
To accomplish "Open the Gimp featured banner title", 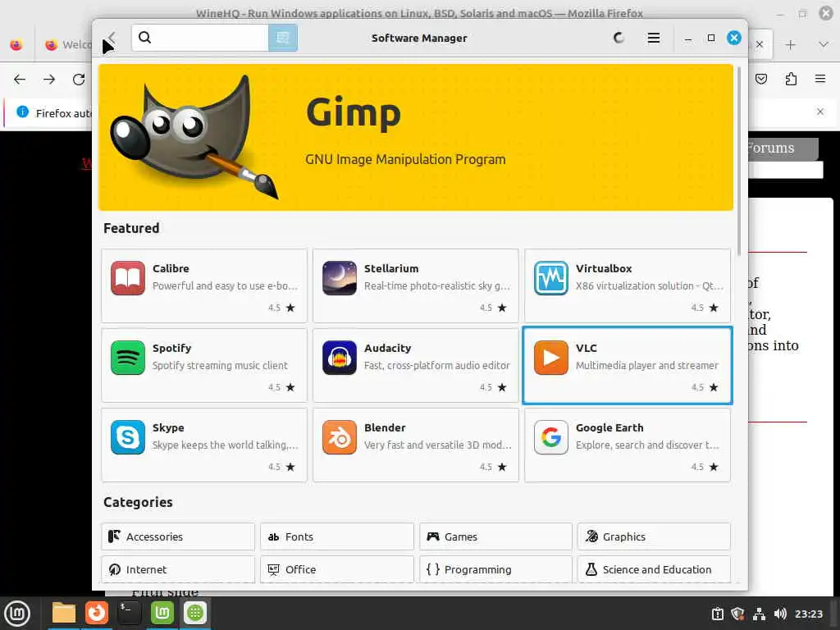I will point(353,113).
